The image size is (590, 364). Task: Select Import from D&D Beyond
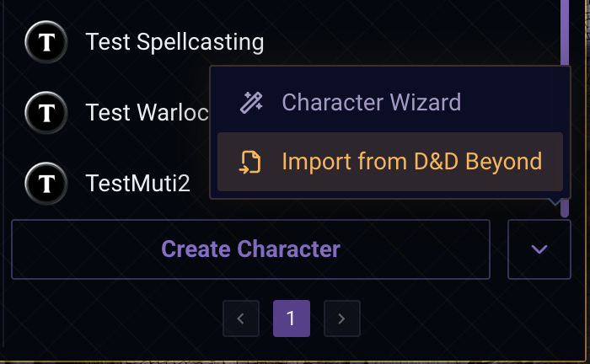pos(411,162)
